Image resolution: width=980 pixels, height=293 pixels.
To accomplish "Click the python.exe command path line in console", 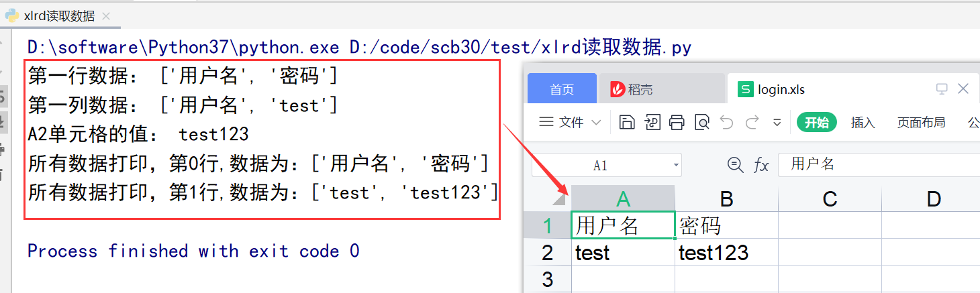I will point(359,48).
